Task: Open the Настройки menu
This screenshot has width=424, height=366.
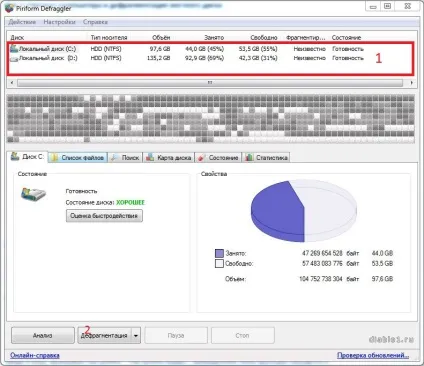Action: pos(60,22)
